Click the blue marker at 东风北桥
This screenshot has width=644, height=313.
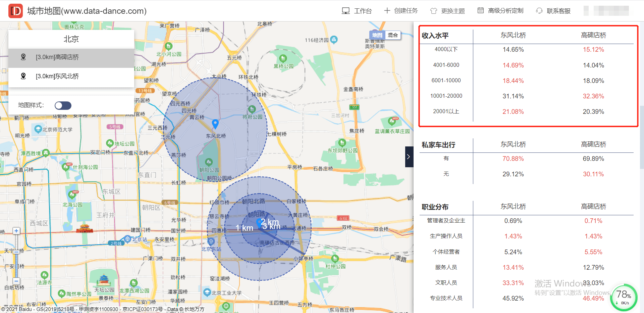(215, 124)
